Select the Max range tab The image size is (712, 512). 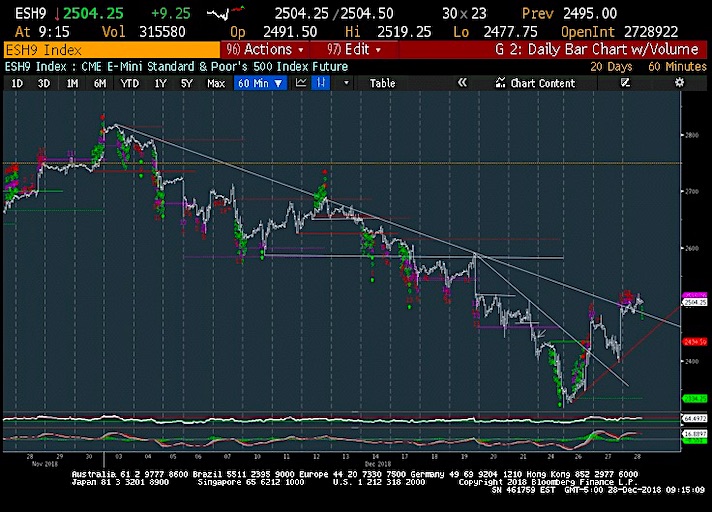pos(216,83)
